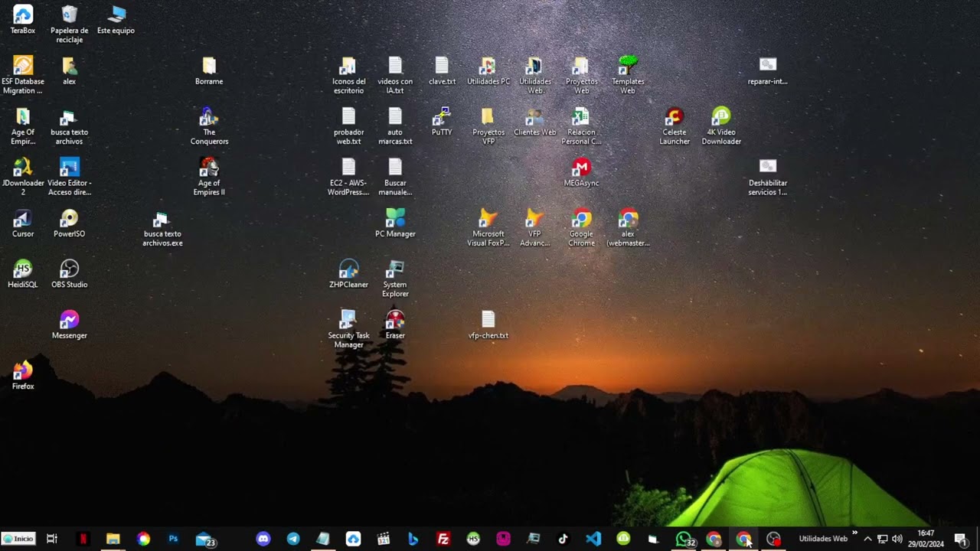This screenshot has height=551, width=980.
Task: Select the Deshabilitar servicios file icon
Action: pyautogui.click(x=768, y=177)
